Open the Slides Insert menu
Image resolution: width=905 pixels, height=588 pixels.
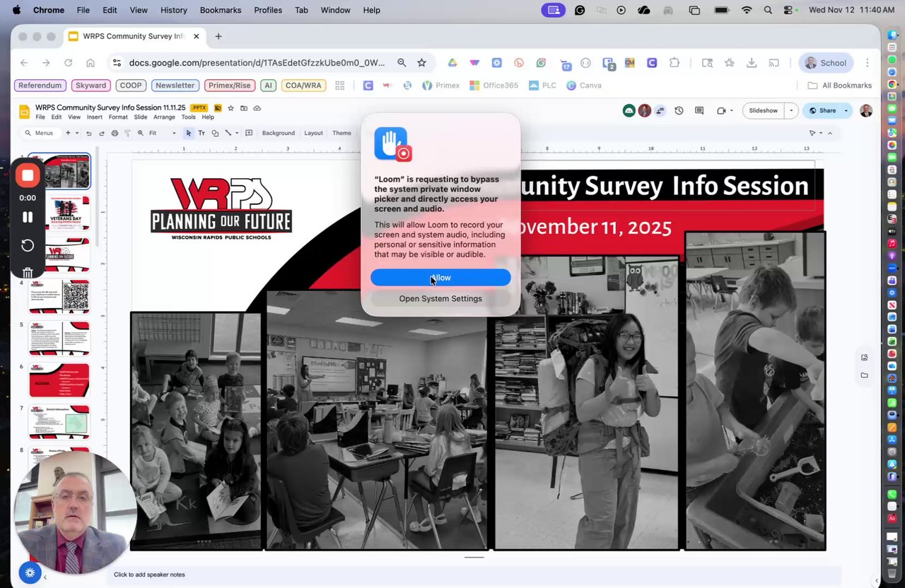point(94,117)
